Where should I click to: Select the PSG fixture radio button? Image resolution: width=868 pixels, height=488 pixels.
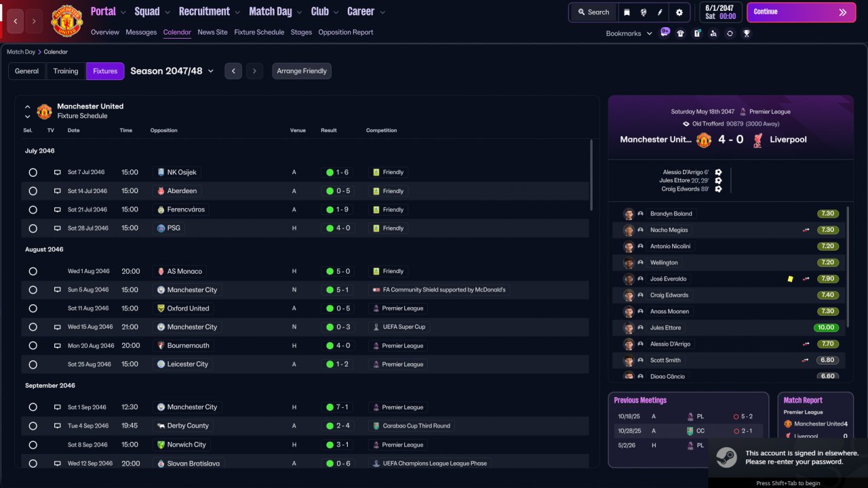click(x=33, y=228)
